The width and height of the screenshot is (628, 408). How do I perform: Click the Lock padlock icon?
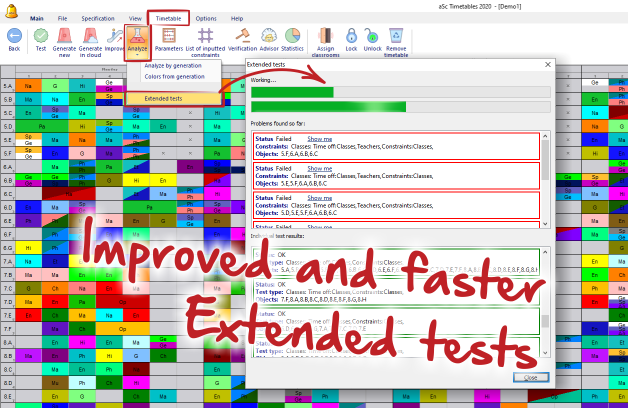point(351,36)
